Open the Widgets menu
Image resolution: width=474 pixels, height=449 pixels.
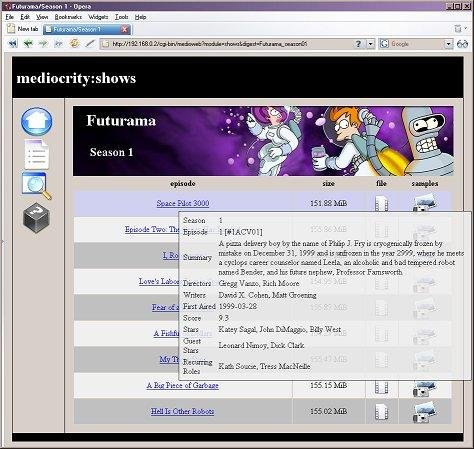98,17
